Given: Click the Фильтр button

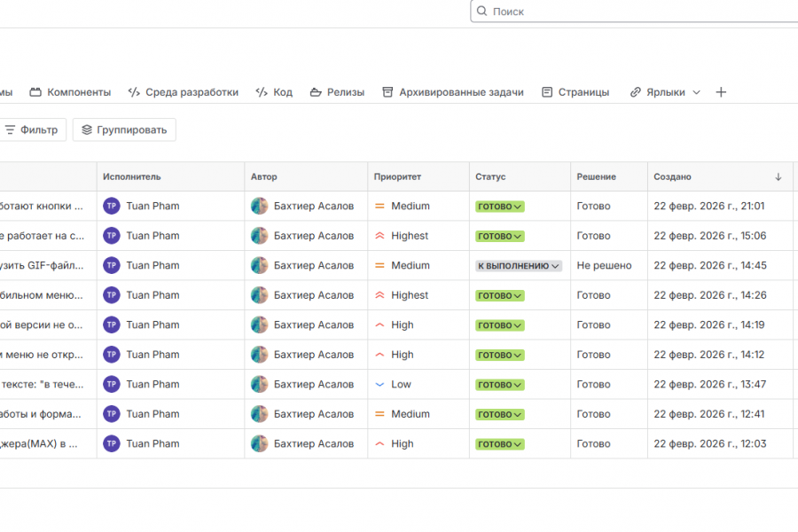Looking at the screenshot, I should point(32,130).
